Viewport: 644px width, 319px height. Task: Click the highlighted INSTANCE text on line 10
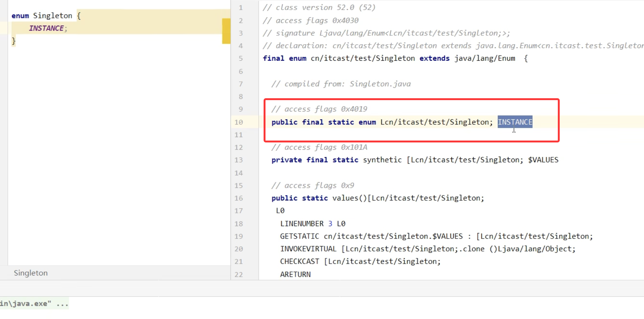click(515, 122)
